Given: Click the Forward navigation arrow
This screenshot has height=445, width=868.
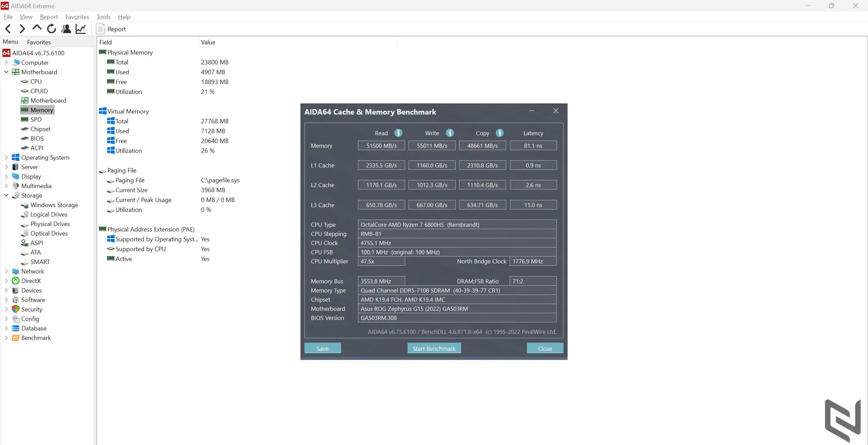Looking at the screenshot, I should coord(22,29).
